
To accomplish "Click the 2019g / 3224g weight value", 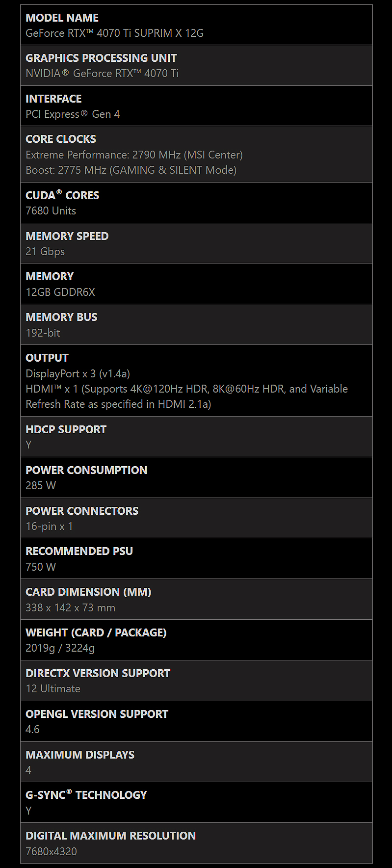I will [60, 648].
